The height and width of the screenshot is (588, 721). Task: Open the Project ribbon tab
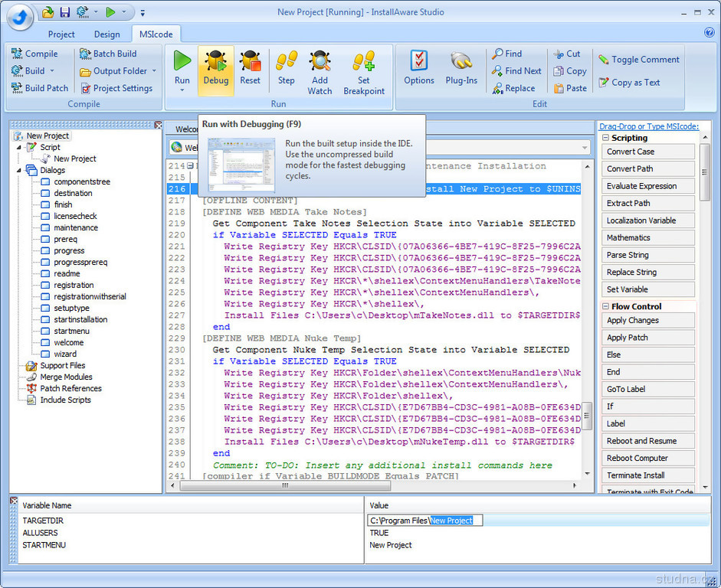pos(61,34)
